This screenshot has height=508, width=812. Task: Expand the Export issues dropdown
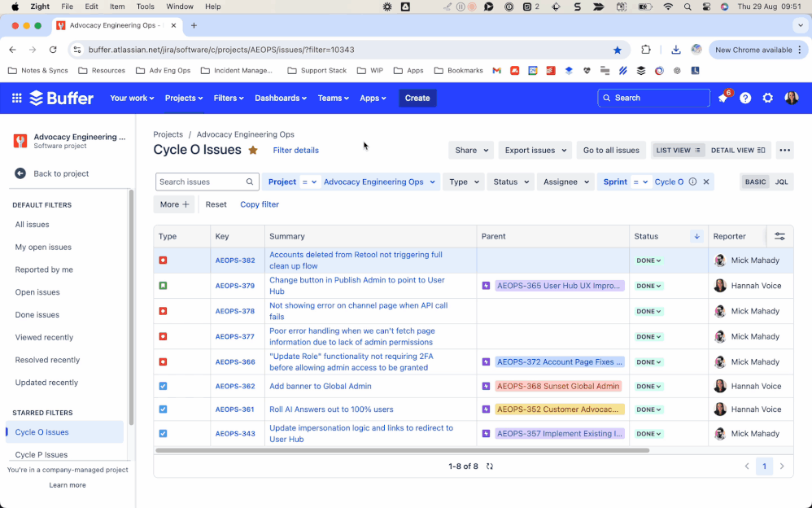pyautogui.click(x=535, y=151)
